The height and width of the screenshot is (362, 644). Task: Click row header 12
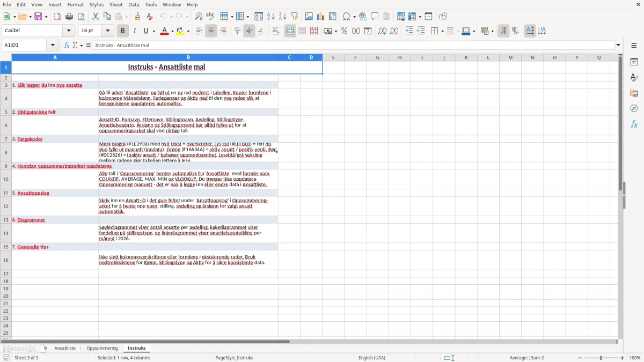click(x=6, y=206)
